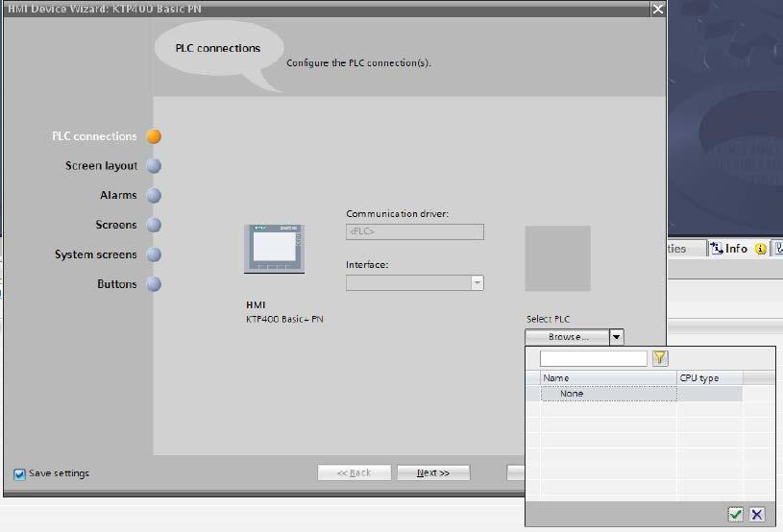The width and height of the screenshot is (783, 532).
Task: Go to System screens wizard step
Action: (95, 254)
